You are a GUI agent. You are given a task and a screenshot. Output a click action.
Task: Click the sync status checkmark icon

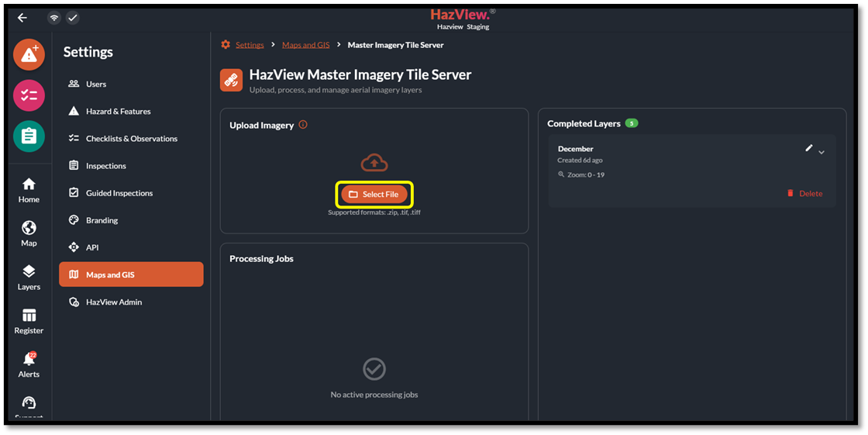point(72,18)
